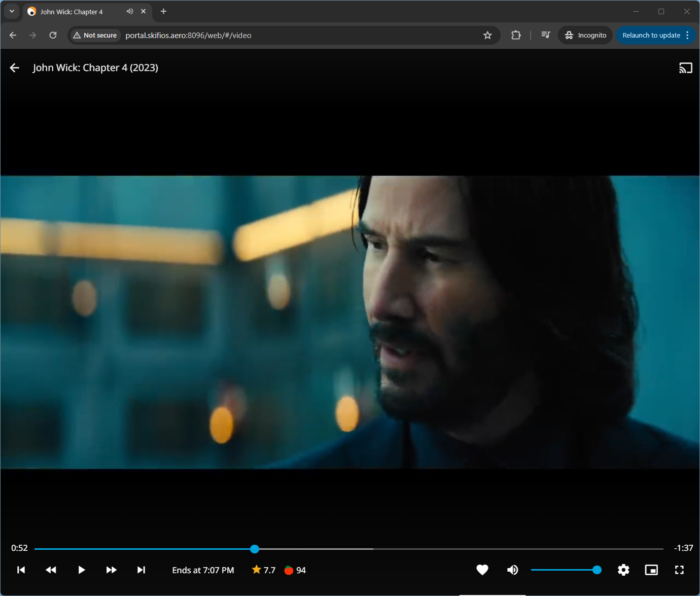Toggle the heart favorite button
The width and height of the screenshot is (700, 596).
[482, 570]
